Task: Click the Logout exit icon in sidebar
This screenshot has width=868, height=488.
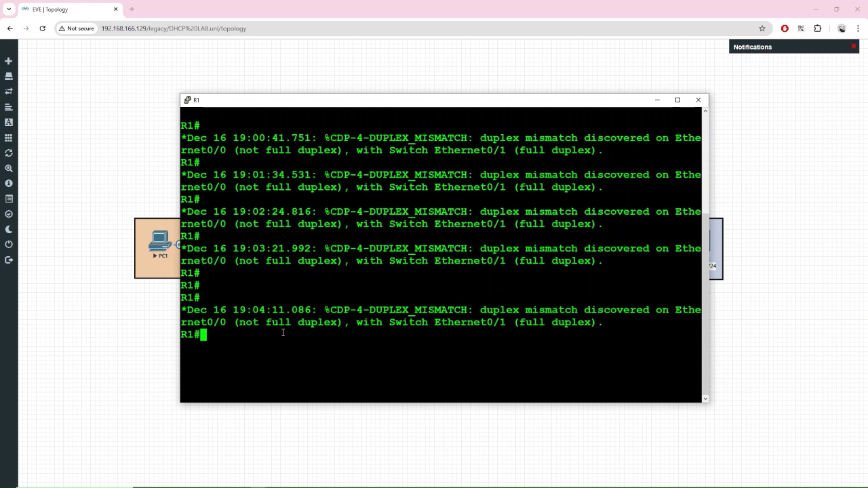Action: 9,260
